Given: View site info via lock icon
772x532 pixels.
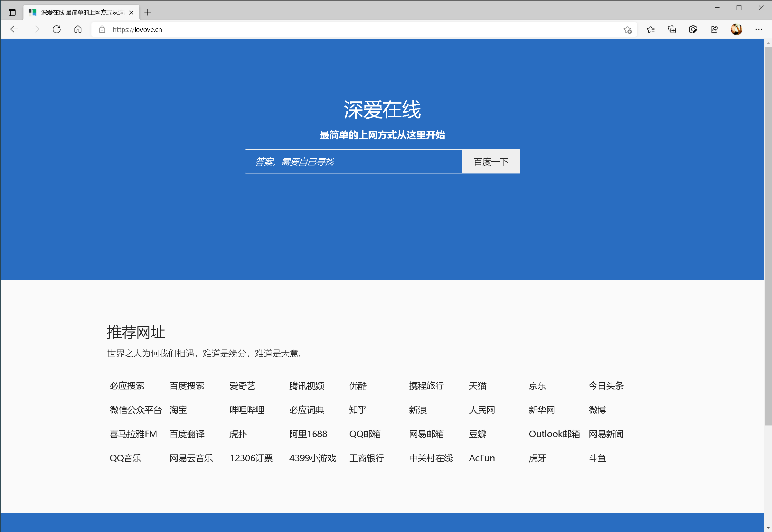Looking at the screenshot, I should pyautogui.click(x=102, y=29).
